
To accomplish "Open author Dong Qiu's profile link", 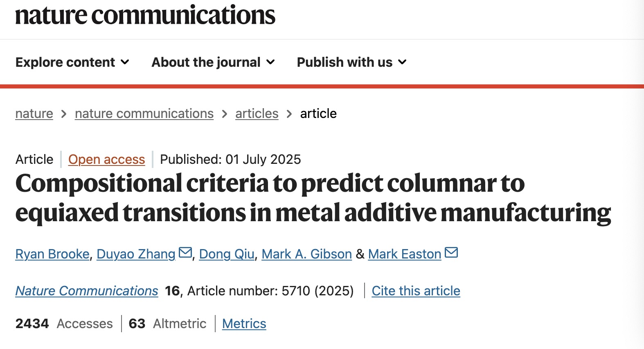I will pos(227,254).
